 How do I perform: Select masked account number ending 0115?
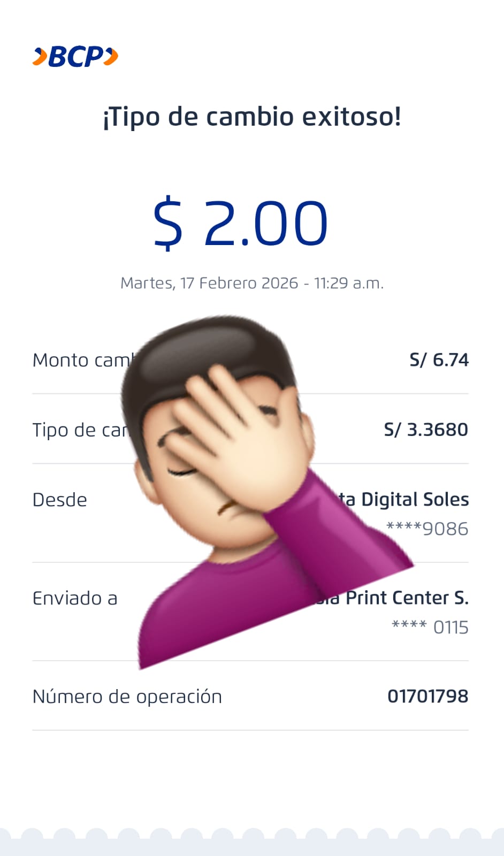pyautogui.click(x=430, y=627)
